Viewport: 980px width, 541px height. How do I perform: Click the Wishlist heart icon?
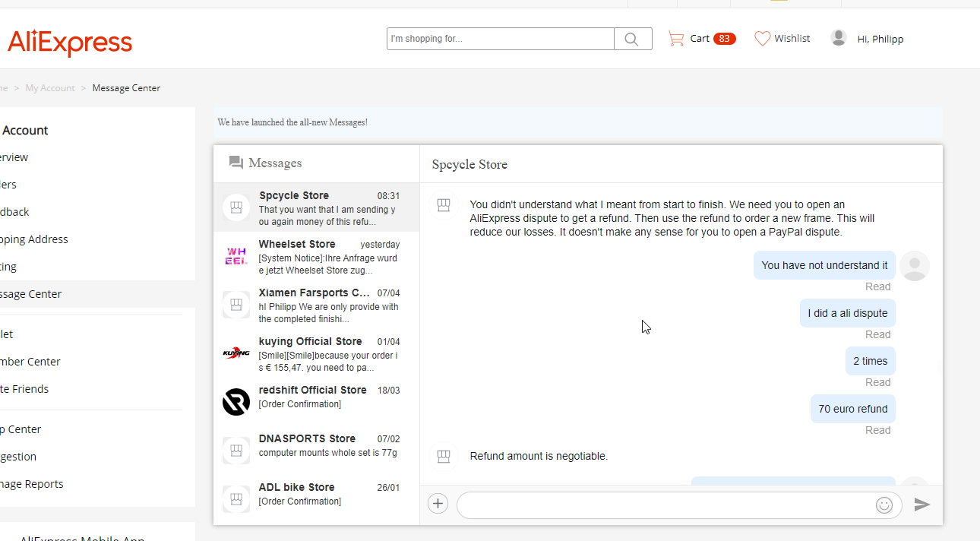point(762,39)
